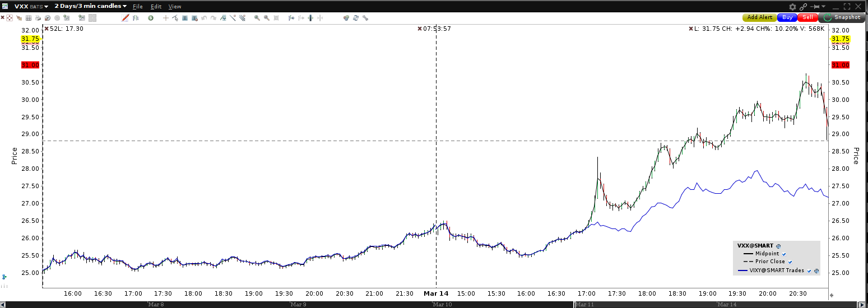Open the File menu
The height and width of the screenshot is (308, 868).
[138, 6]
